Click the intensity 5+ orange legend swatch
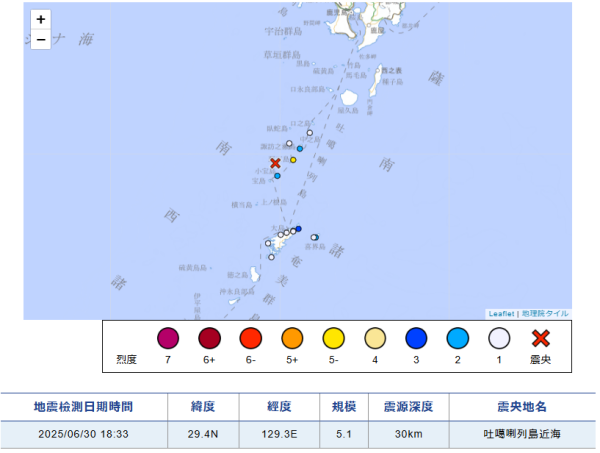This screenshot has width=600, height=453. pos(292,338)
